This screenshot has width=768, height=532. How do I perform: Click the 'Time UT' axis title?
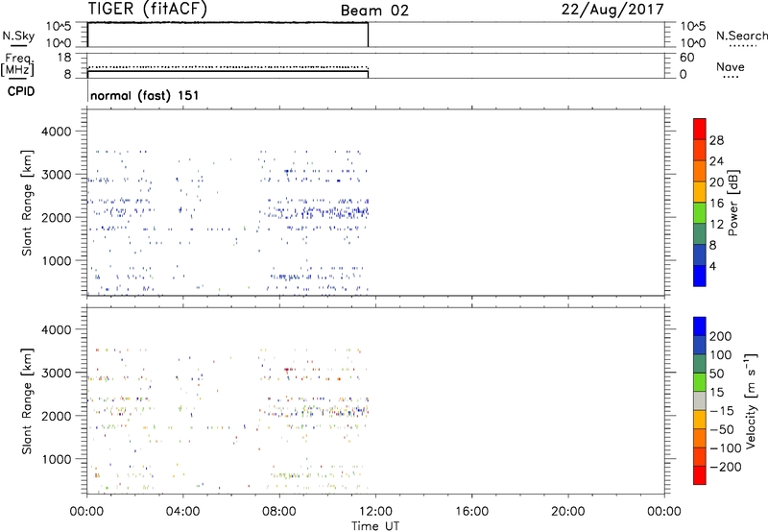[375, 526]
